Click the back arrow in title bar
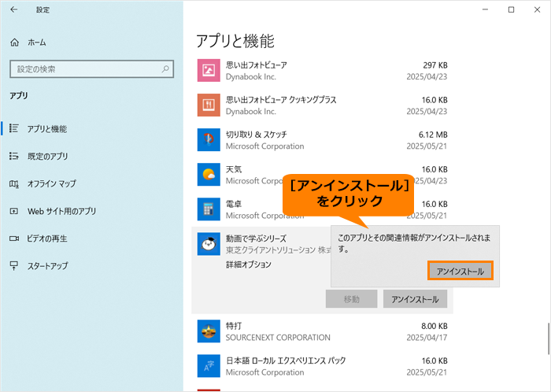The width and height of the screenshot is (551, 392). tap(13, 9)
